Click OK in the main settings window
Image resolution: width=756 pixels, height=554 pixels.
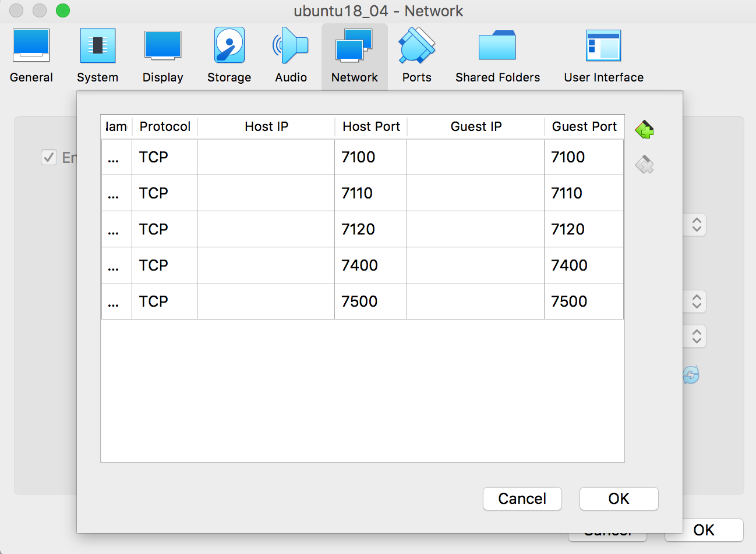704,530
